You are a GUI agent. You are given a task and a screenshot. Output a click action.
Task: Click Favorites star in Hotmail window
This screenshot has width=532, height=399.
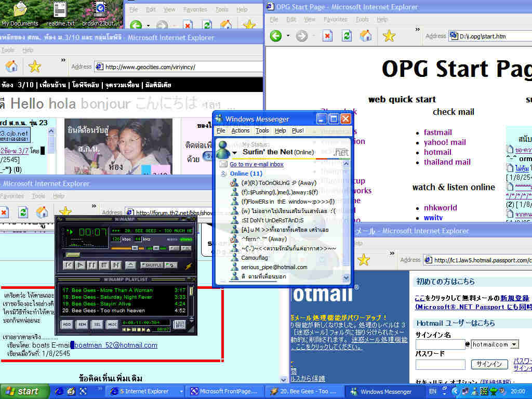point(363,260)
